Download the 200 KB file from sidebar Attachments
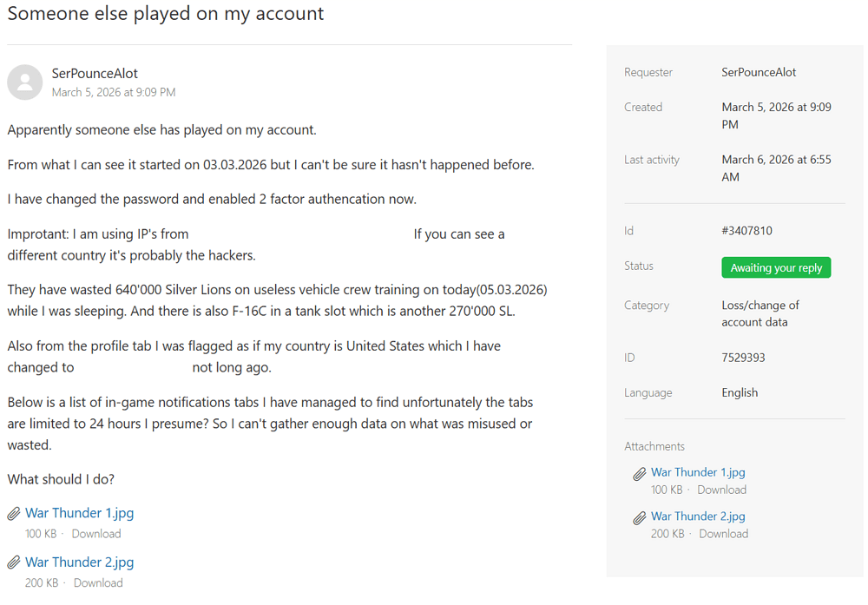The image size is (868, 605). [723, 534]
